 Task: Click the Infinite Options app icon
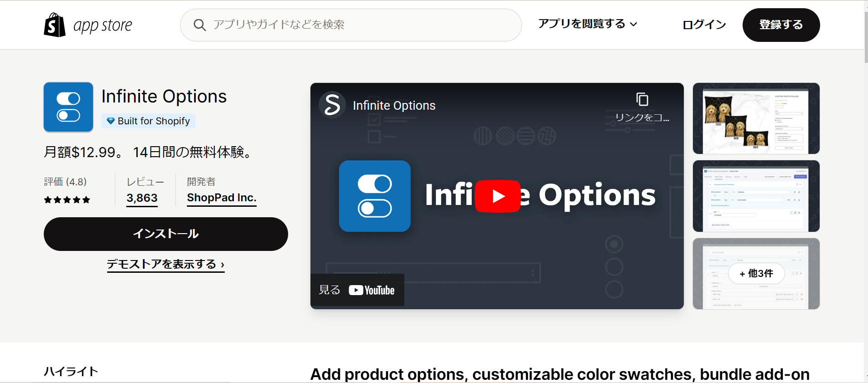coord(68,107)
